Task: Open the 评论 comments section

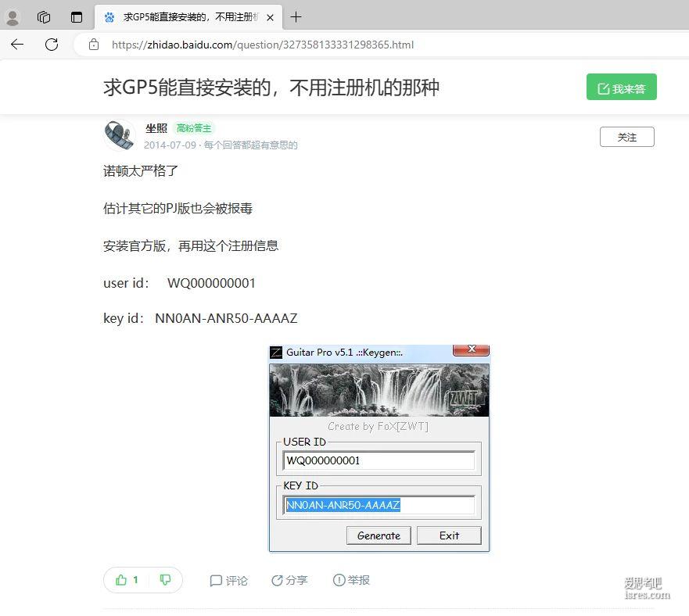Action: point(228,580)
